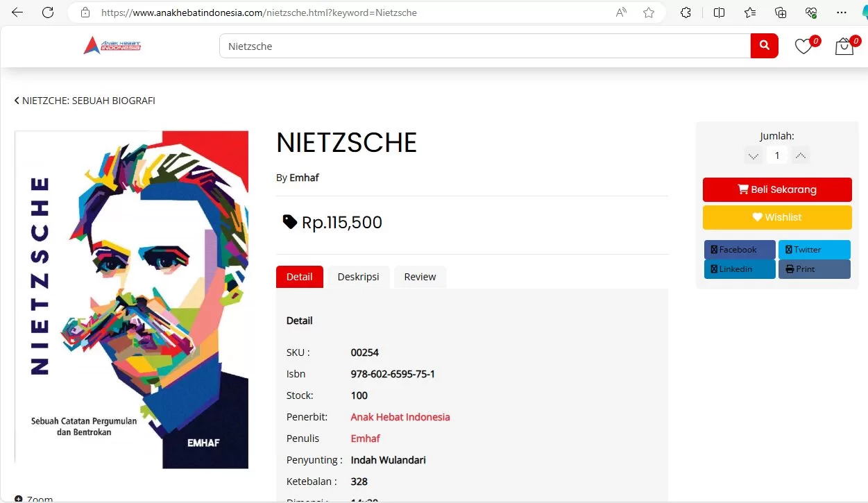Increase quantity with the up arrow
Viewport: 868px width, 503px height.
[801, 155]
